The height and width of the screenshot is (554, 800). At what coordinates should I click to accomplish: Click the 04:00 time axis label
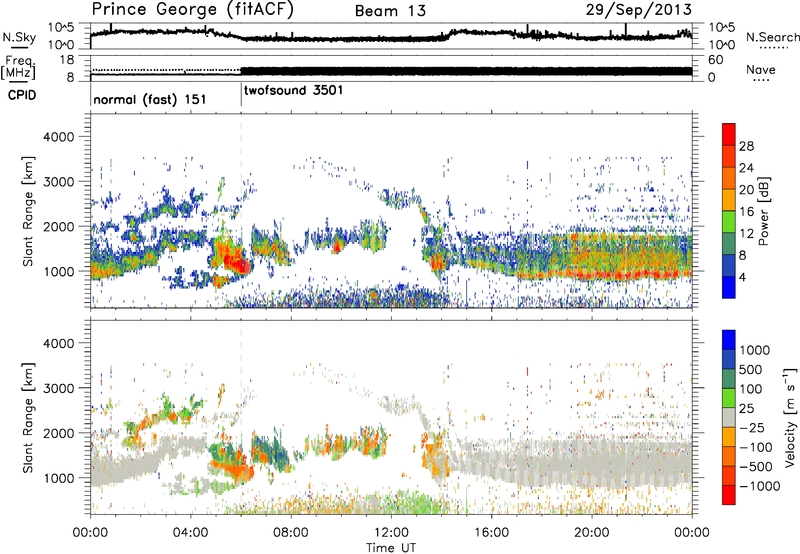point(190,533)
